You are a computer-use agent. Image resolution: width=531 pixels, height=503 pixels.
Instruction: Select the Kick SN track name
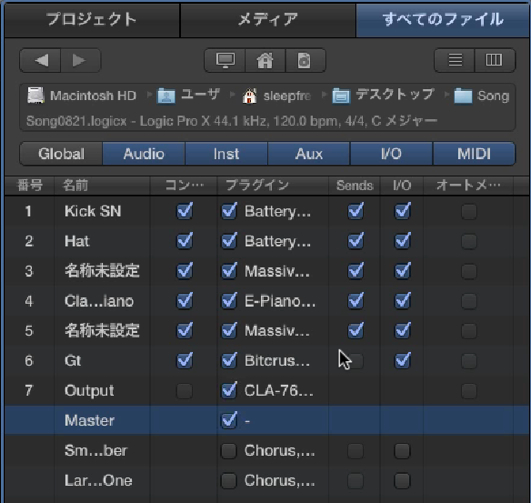click(93, 211)
